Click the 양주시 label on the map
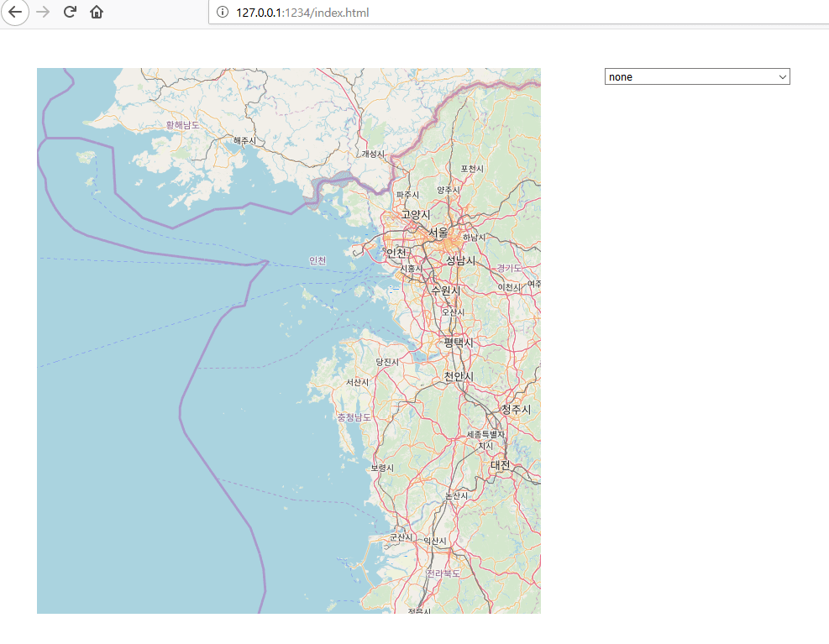 (x=449, y=190)
